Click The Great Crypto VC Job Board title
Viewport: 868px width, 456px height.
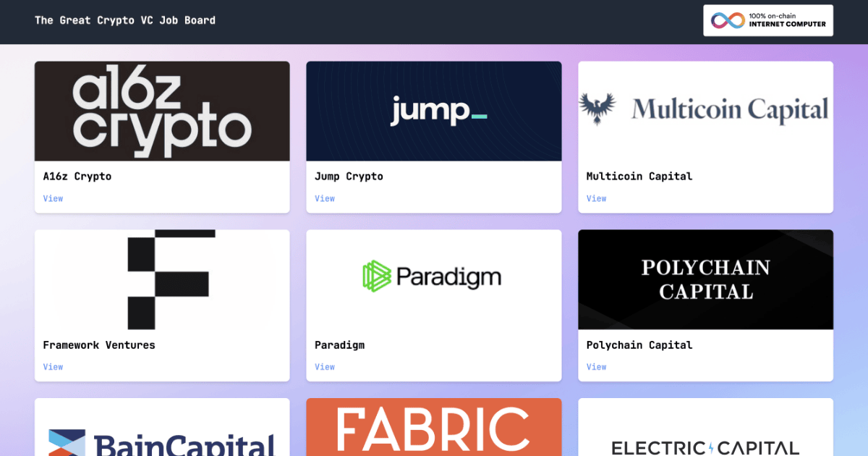tap(124, 20)
